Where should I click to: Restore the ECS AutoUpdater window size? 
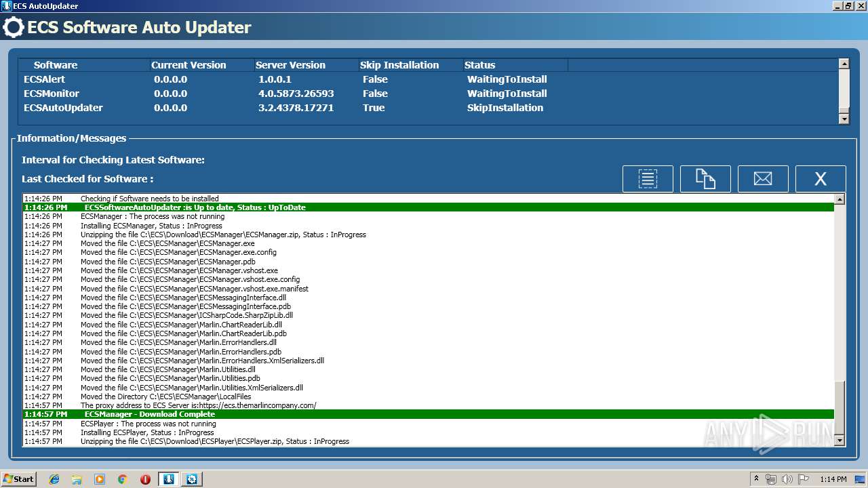[848, 6]
